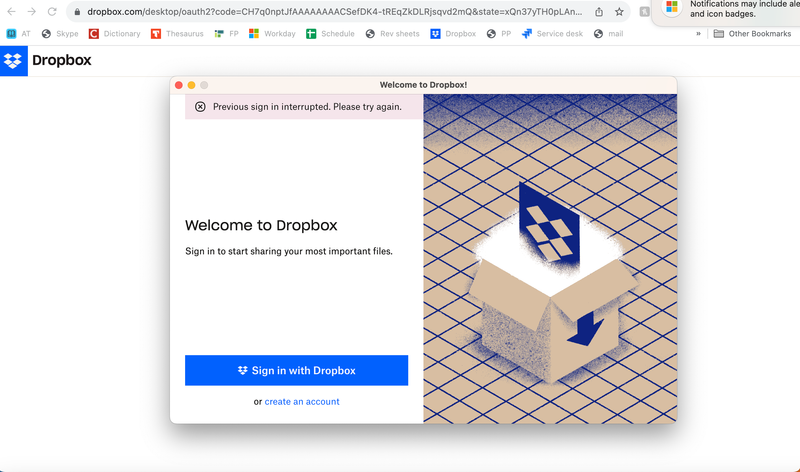Open the AT bookmark
This screenshot has width=800, height=472.
18,34
